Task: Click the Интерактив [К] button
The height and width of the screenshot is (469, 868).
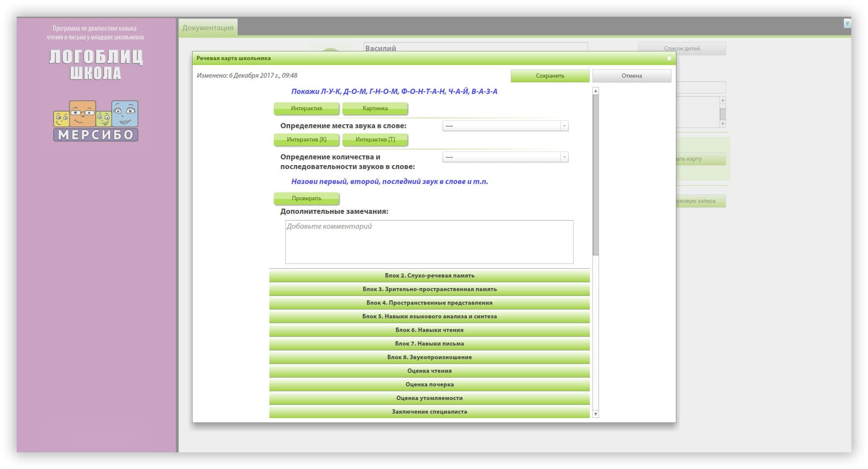Action: [x=306, y=140]
